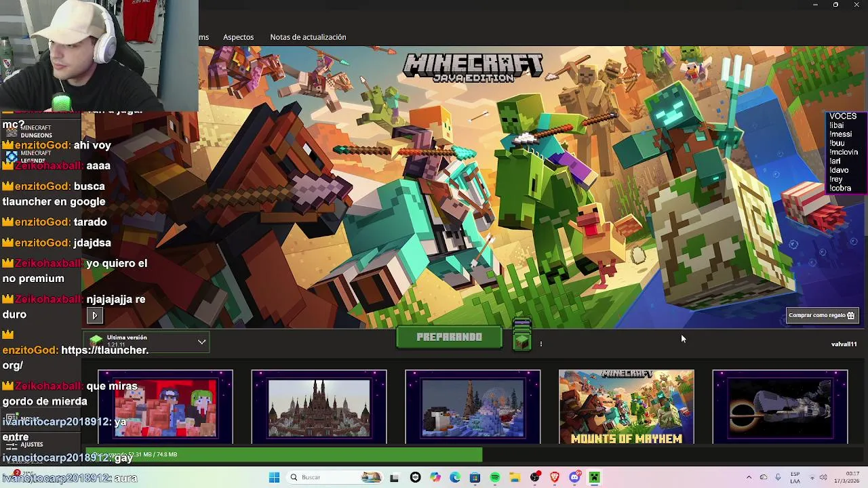Open OBS Studio from the taskbar
868x488 pixels.
pyautogui.click(x=535, y=477)
